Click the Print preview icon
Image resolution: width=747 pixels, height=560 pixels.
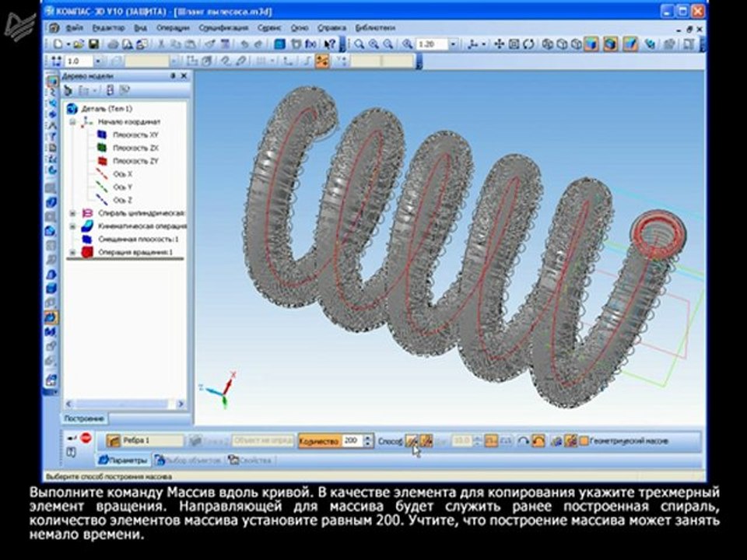[x=128, y=44]
